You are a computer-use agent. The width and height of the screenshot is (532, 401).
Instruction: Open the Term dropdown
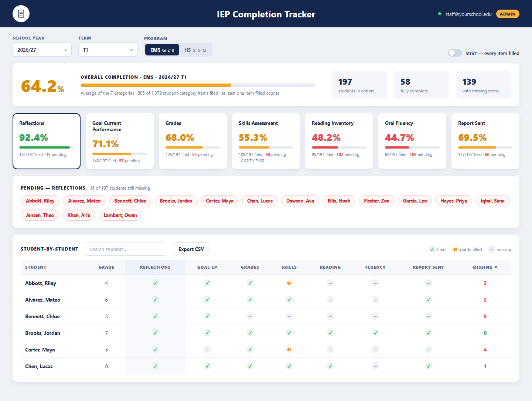[x=108, y=50]
